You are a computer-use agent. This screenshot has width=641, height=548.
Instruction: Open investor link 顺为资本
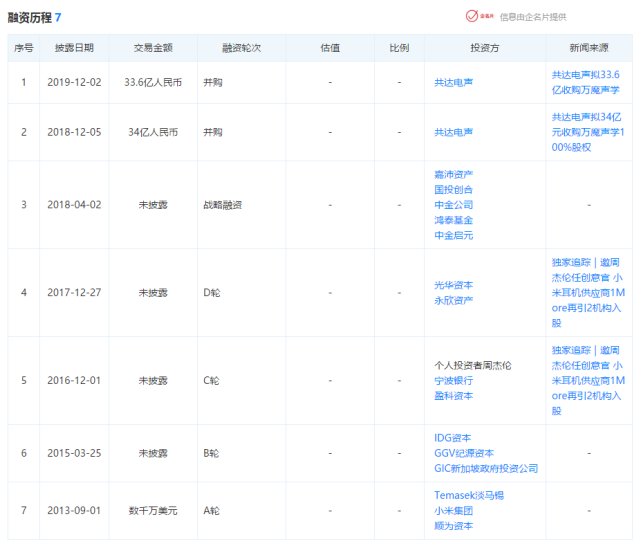(x=453, y=526)
